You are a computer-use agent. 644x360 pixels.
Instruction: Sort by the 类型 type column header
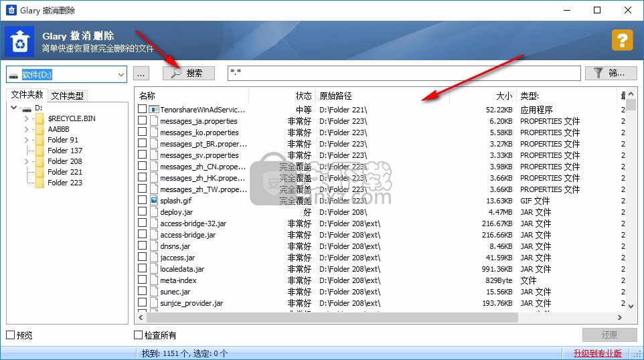(566, 96)
